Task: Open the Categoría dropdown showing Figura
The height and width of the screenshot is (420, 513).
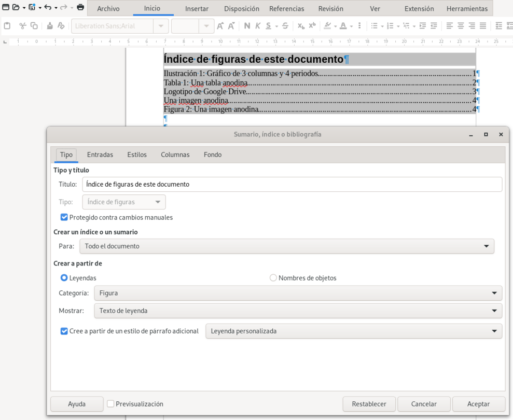Action: (x=298, y=293)
